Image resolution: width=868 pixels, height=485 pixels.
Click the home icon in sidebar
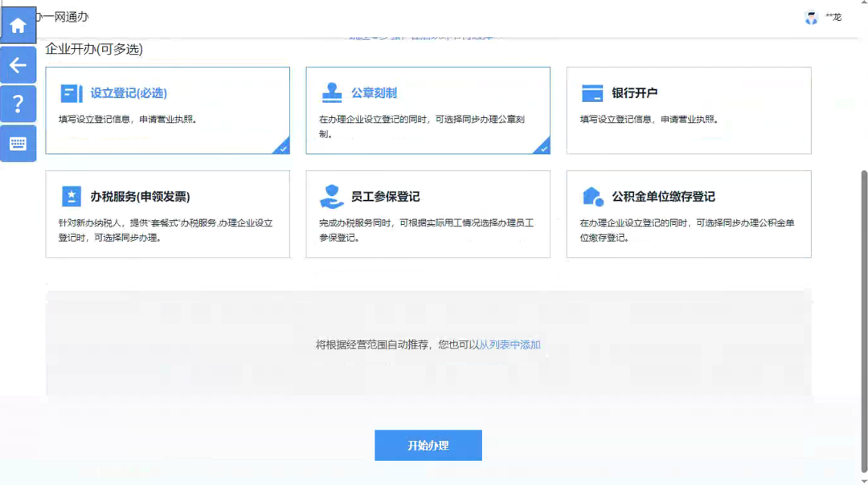tap(18, 24)
